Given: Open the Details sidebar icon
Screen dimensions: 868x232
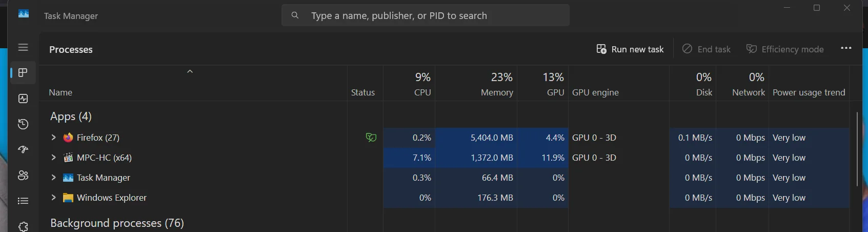Looking at the screenshot, I should 23,201.
